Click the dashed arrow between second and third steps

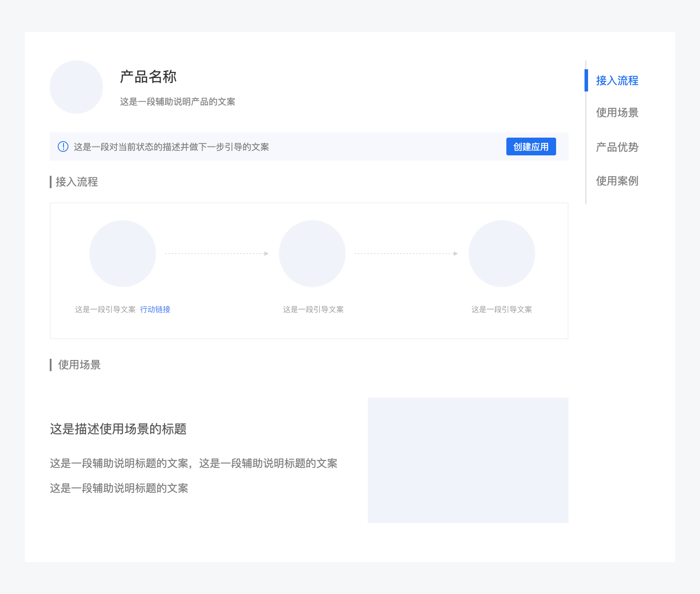pos(406,253)
